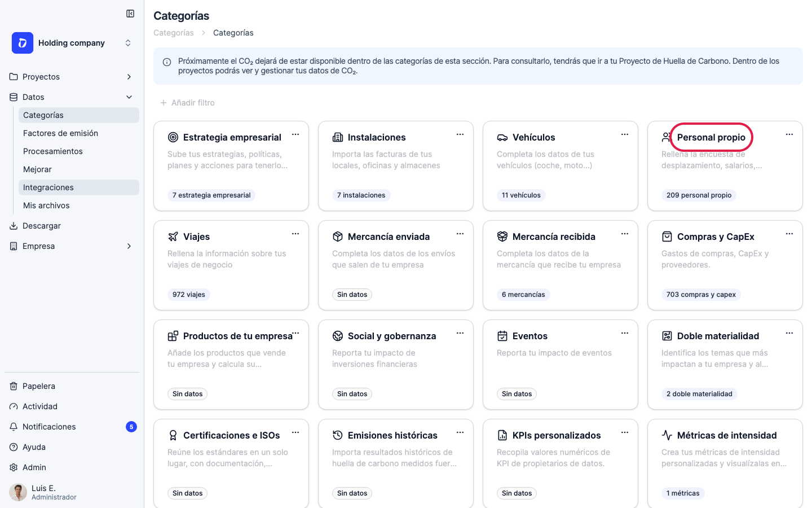Open options menu for Vehículos card
The width and height of the screenshot is (812, 508).
click(x=625, y=134)
